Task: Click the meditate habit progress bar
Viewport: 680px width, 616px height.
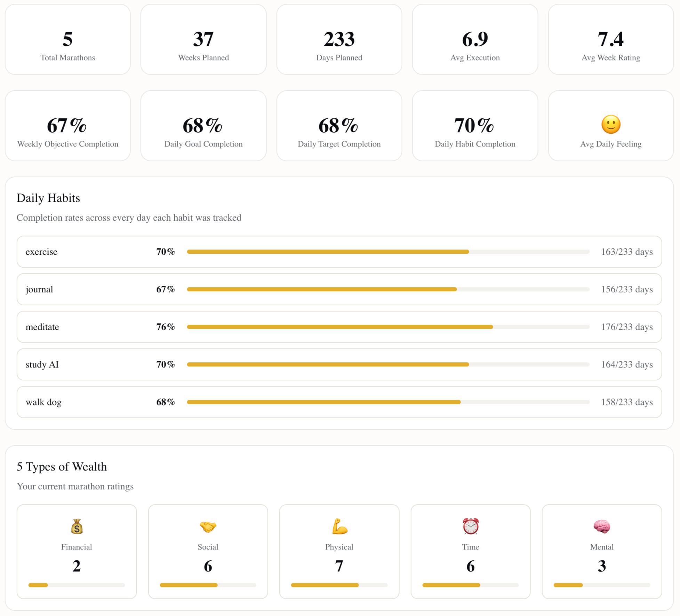Action: (388, 327)
